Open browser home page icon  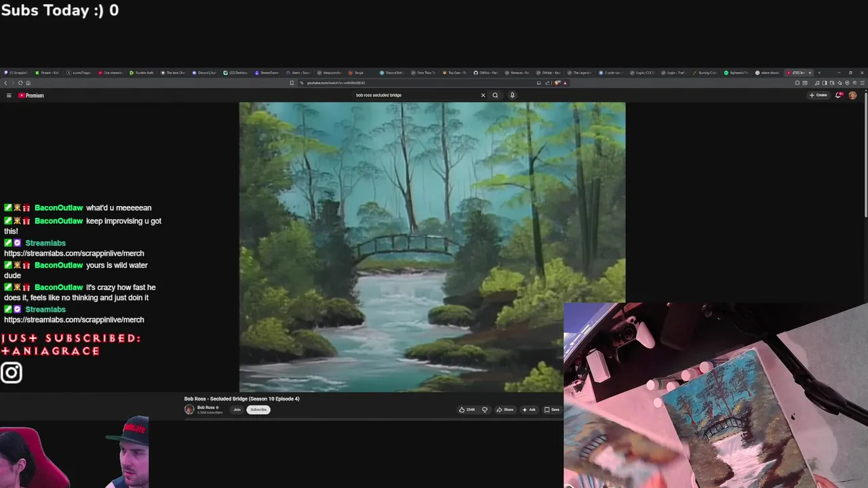28,83
